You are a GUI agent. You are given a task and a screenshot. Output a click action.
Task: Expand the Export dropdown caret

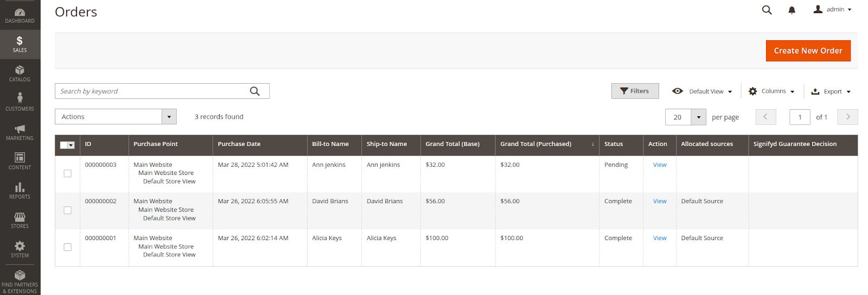(848, 92)
